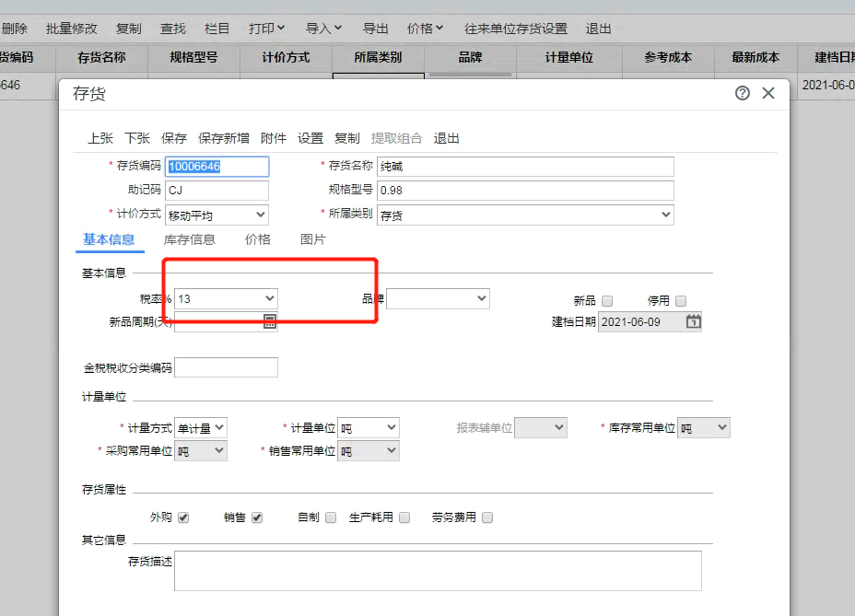This screenshot has width=855, height=616.
Task: Click the 存货编码 input field
Action: click(217, 167)
